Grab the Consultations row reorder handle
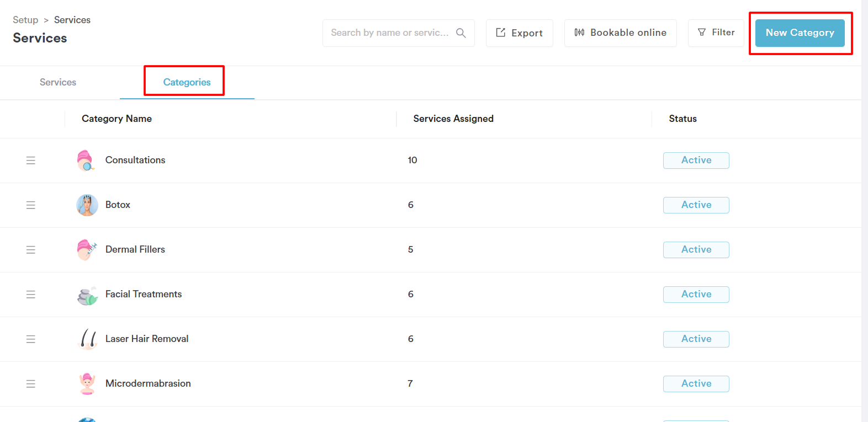 (31, 161)
